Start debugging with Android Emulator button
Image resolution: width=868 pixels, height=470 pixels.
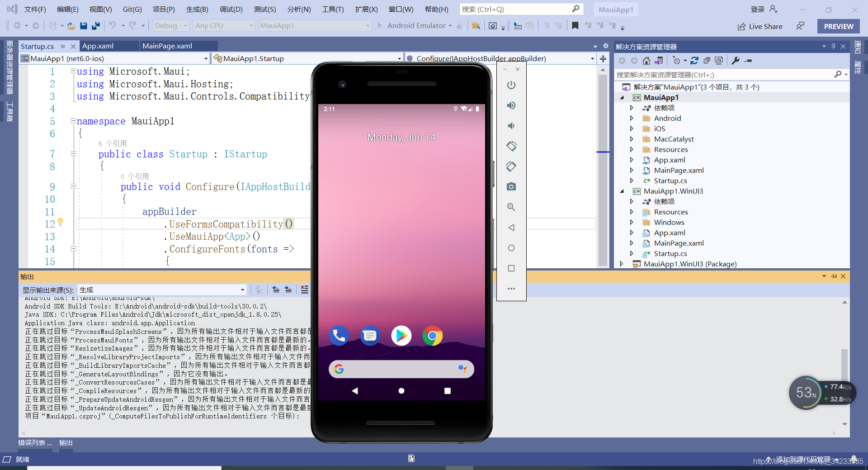(414, 26)
